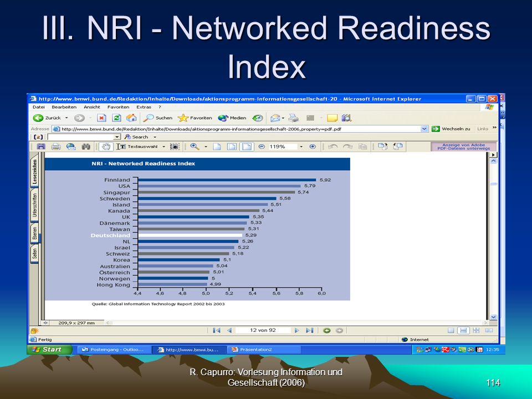
Task: Toggle the Seiten side panel tab
Action: click(34, 254)
